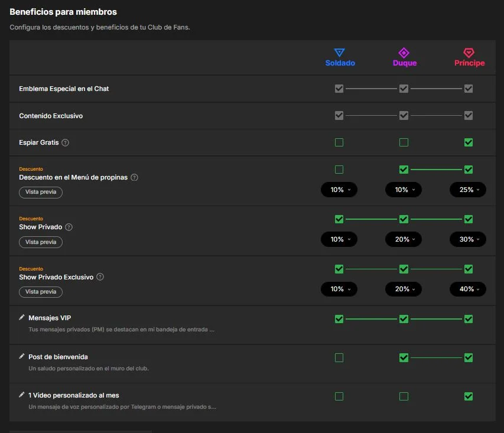The height and width of the screenshot is (433, 504).
Task: Click the Príncipe red gem tier icon
Action: pos(469,53)
